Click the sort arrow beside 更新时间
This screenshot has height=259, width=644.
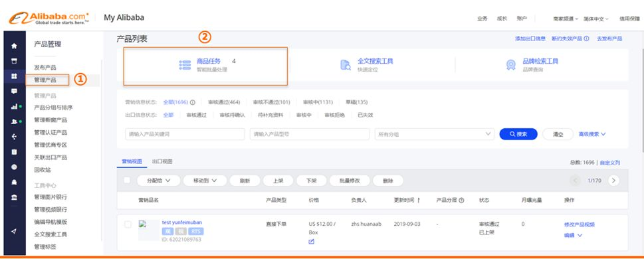pos(419,201)
